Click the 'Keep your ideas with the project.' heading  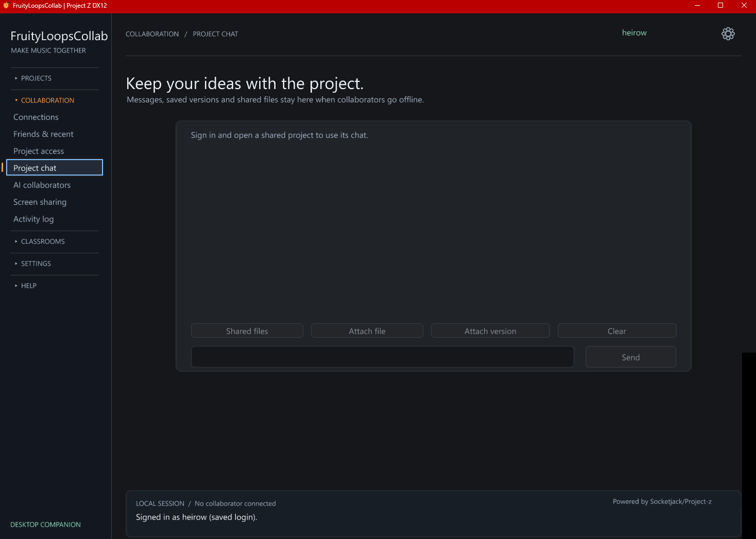tap(245, 83)
